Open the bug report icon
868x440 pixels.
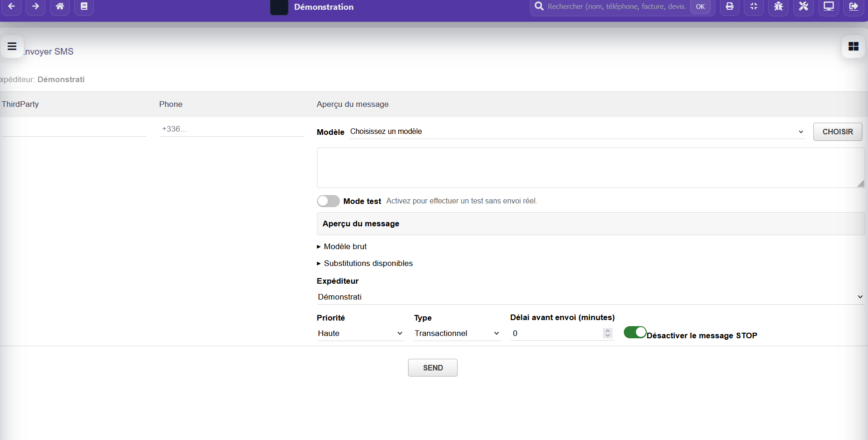tap(778, 7)
